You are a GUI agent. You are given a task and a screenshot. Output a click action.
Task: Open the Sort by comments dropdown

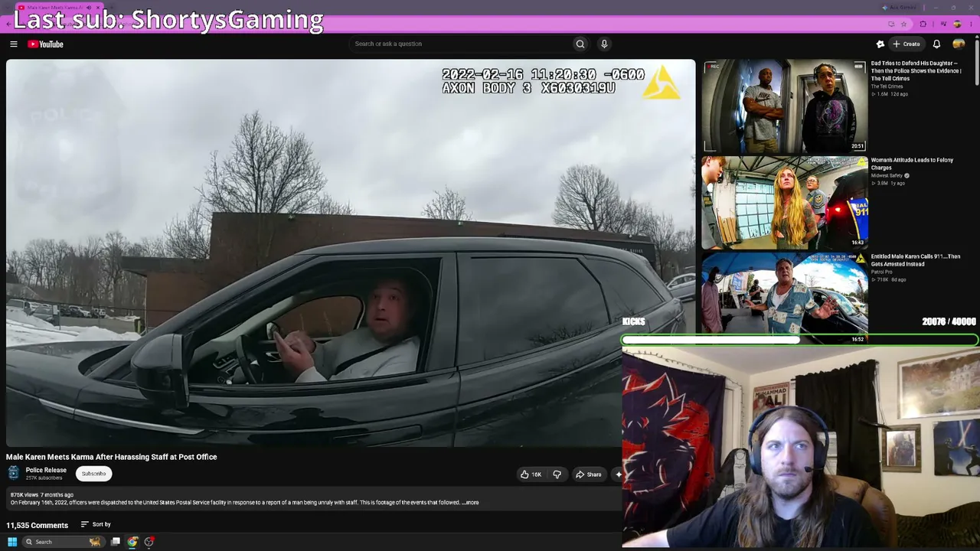(96, 525)
